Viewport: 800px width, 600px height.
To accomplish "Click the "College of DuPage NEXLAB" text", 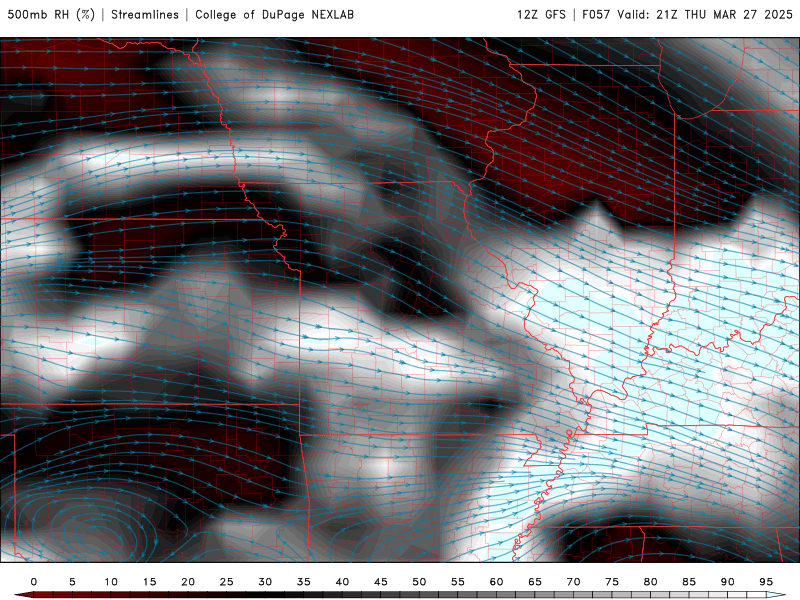I will pos(274,14).
